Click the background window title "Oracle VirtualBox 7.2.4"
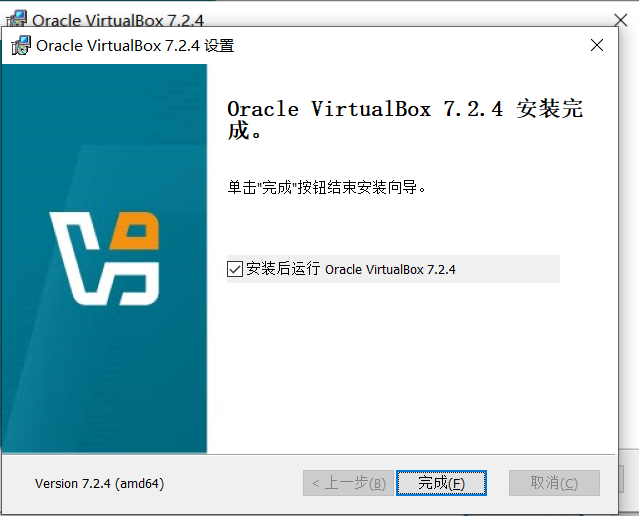The image size is (639, 516). (108, 19)
